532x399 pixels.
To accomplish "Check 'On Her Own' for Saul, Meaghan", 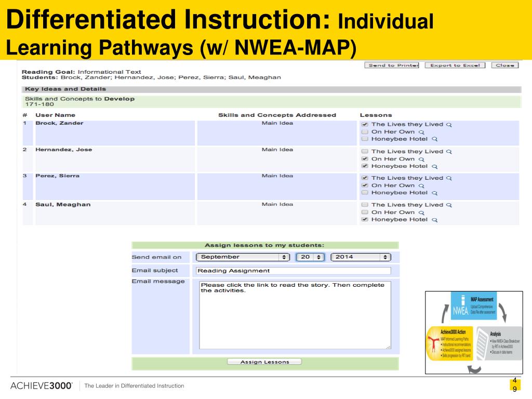I will (365, 212).
